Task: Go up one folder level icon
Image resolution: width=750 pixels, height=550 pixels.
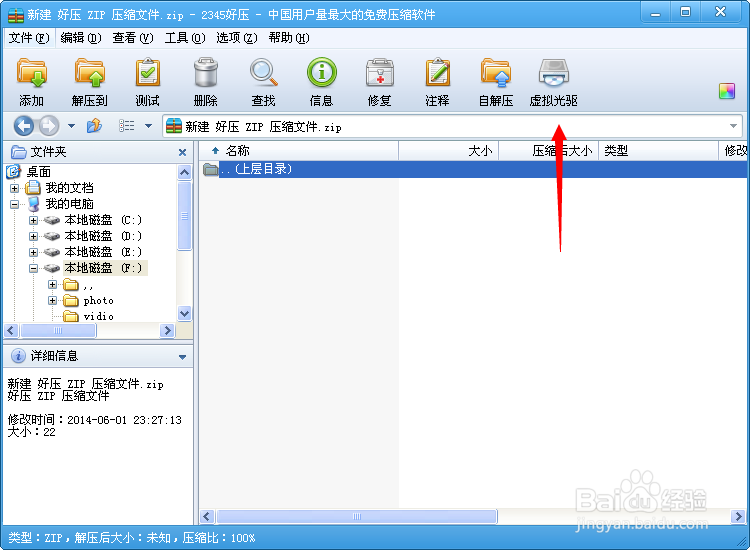Action: click(94, 126)
